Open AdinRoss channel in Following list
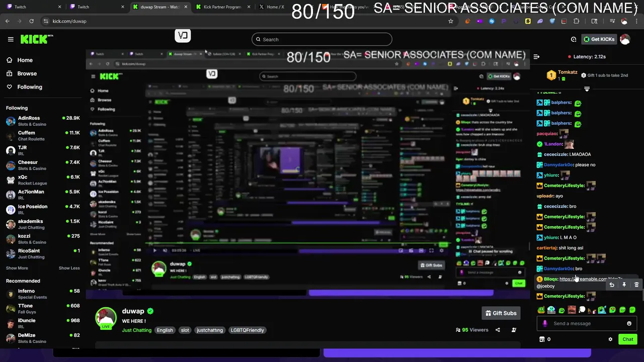The image size is (644, 362). (43, 121)
